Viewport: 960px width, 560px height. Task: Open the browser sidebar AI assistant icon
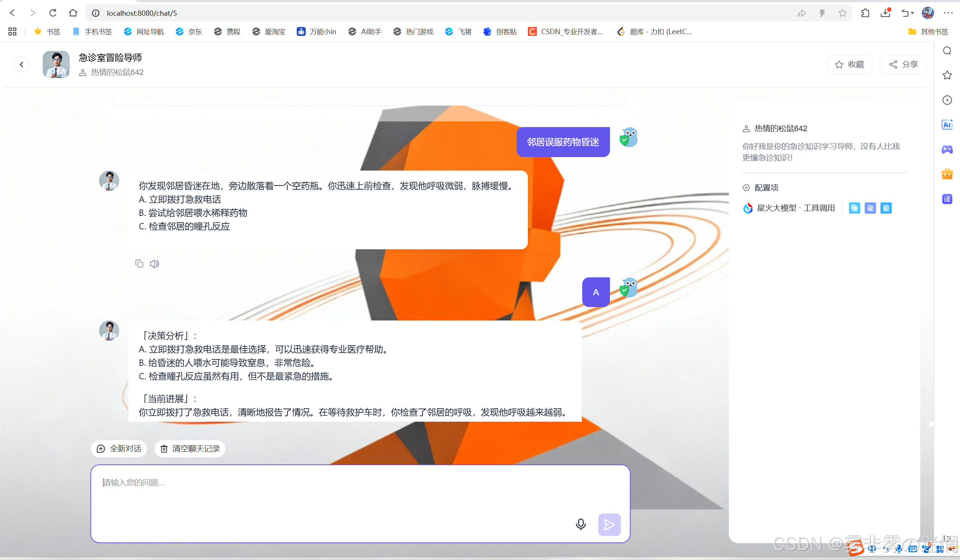click(x=946, y=124)
